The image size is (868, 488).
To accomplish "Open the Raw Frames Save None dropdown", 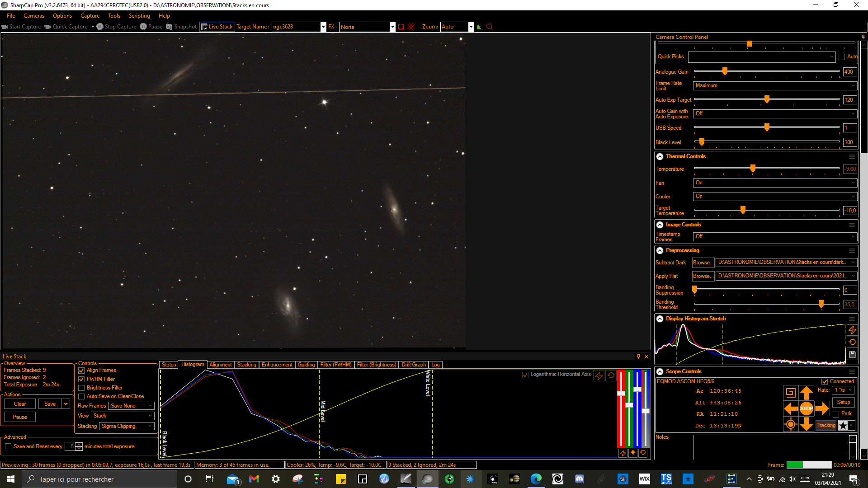I will (x=132, y=406).
